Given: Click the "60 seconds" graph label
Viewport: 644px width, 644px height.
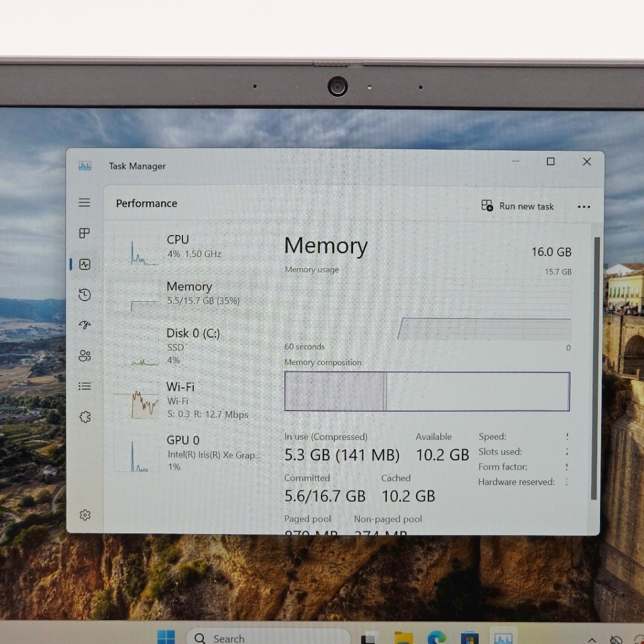Looking at the screenshot, I should (x=304, y=347).
